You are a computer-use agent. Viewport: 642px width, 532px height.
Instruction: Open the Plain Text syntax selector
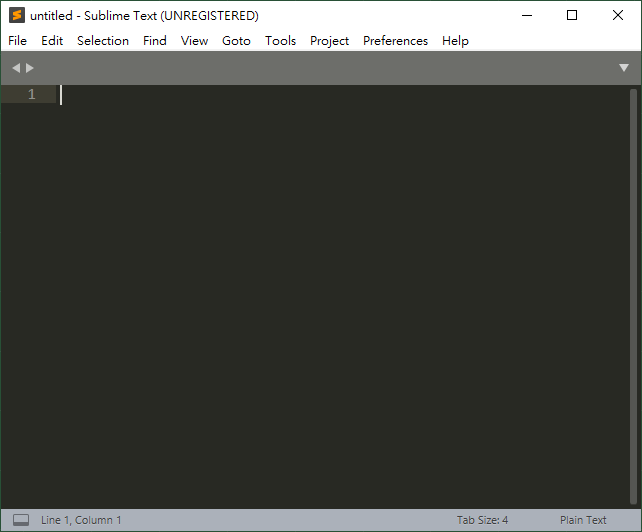coord(583,520)
